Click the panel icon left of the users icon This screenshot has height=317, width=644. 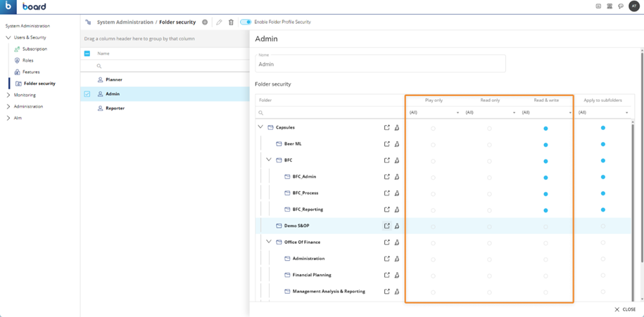tap(598, 6)
